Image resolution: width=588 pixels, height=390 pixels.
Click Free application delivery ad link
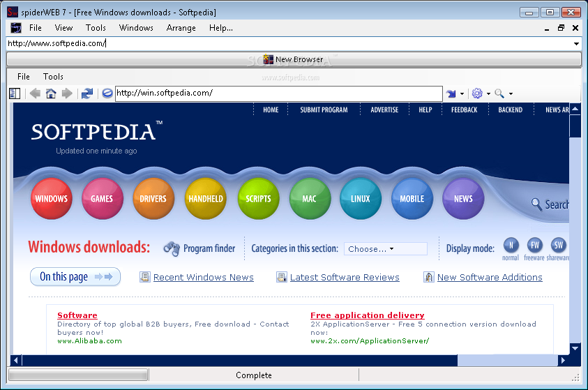click(x=368, y=315)
